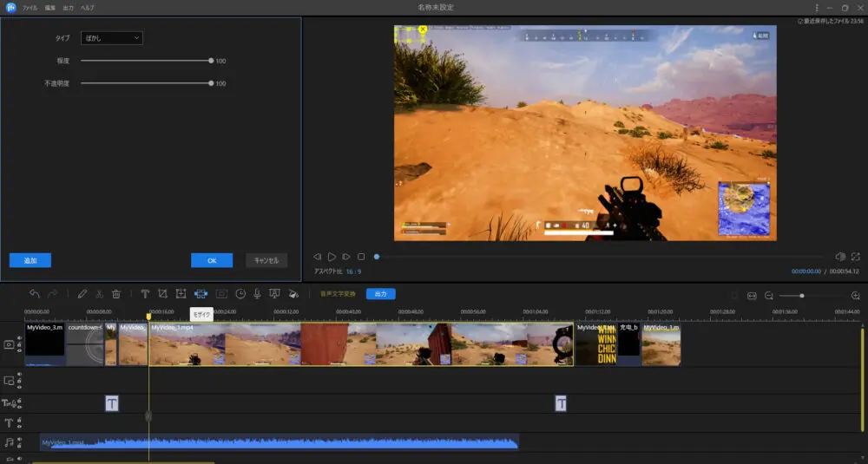The width and height of the screenshot is (868, 464).
Task: Click the Redo arrow icon
Action: [x=53, y=294]
